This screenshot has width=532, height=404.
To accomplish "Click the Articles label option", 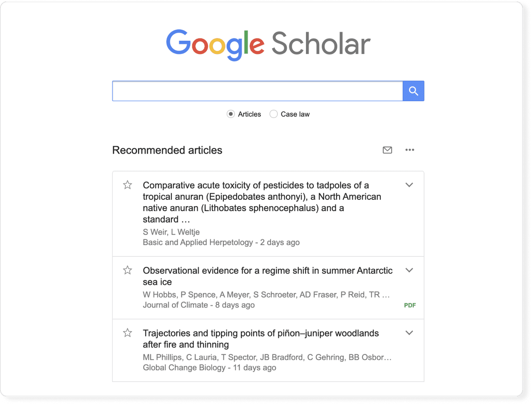I will [x=250, y=114].
